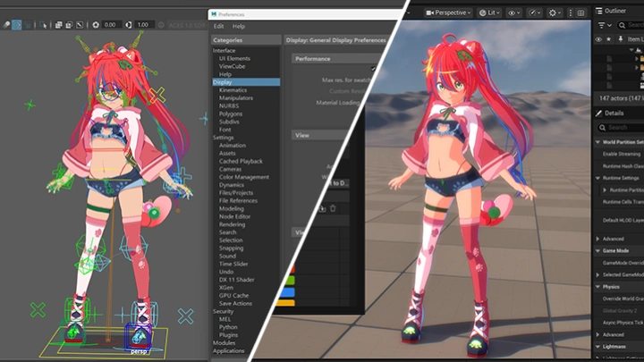Click the Outliner search field
644x362 pixels.
pyautogui.click(x=630, y=25)
